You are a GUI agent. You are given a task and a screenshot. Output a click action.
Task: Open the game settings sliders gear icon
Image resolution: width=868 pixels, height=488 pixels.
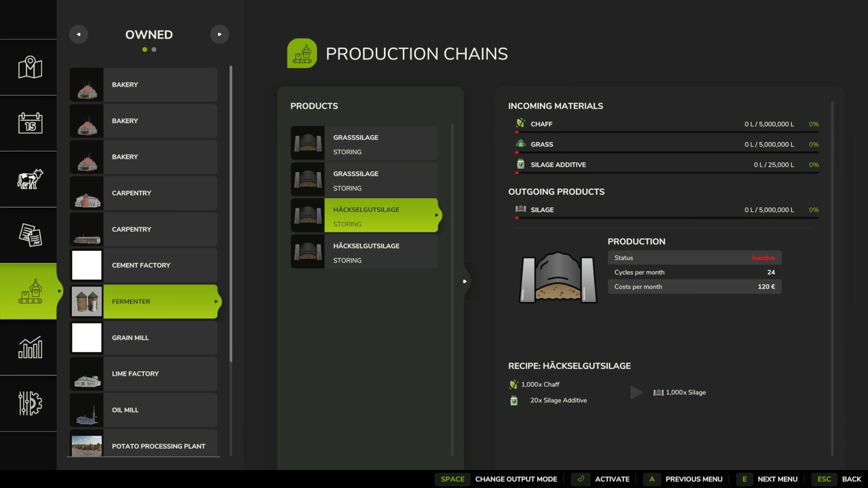[30, 403]
